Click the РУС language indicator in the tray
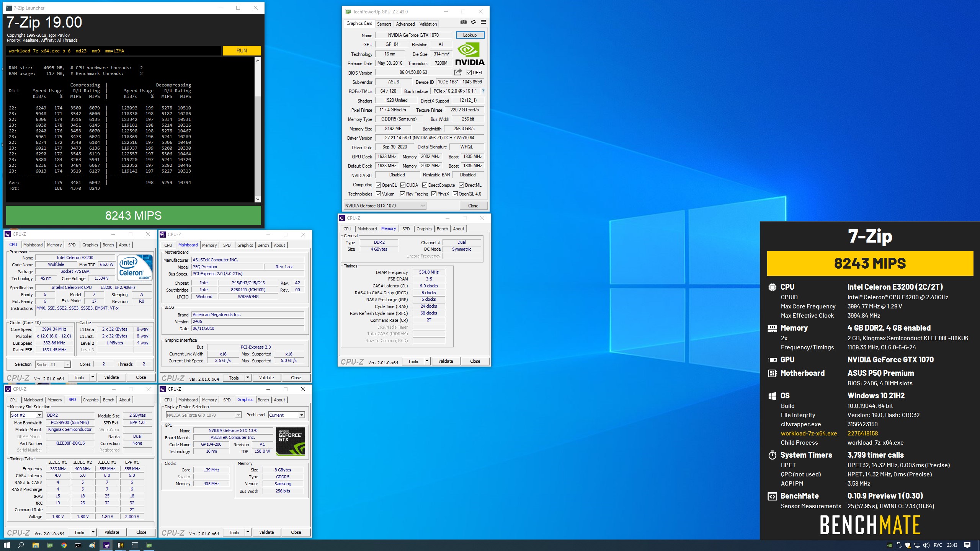980x551 pixels. (938, 545)
